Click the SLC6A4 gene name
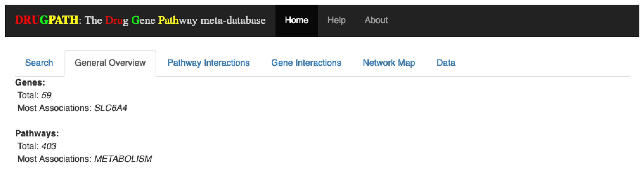Image resolution: width=644 pixels, height=170 pixels. pos(110,108)
